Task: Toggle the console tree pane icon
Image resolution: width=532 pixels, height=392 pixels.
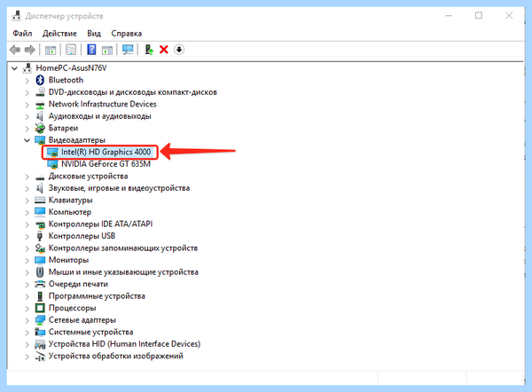Action: [x=51, y=50]
